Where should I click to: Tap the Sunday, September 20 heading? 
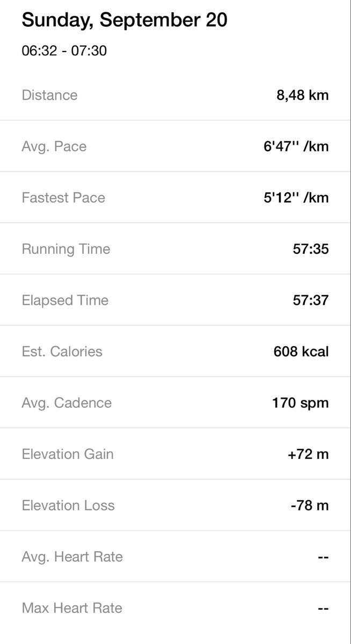125,21
